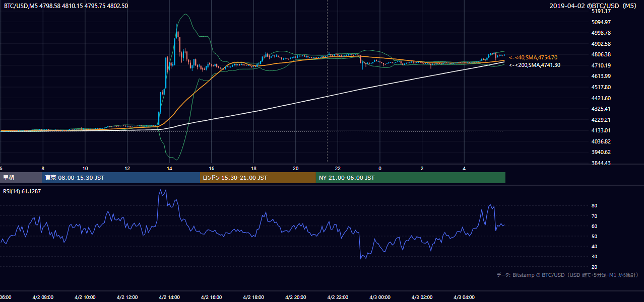
Task: Click price axis value 3940.62
Action: click(x=601, y=152)
